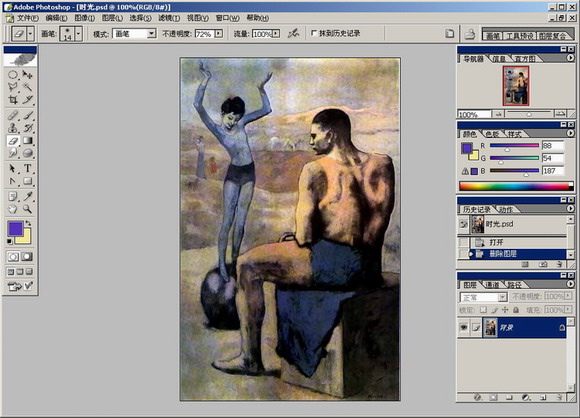580x418 pixels.
Task: Open the Layers blend mode 正常 dropdown
Action: (502, 297)
